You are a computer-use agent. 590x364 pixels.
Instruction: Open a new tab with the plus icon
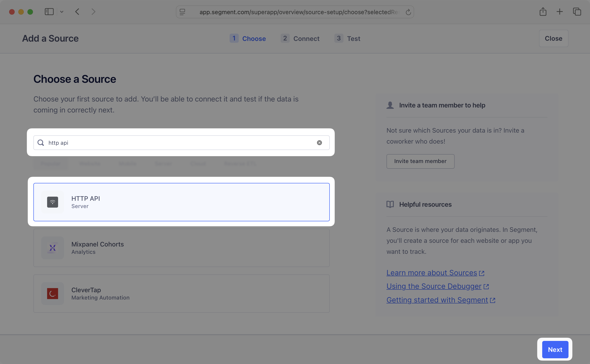pyautogui.click(x=560, y=12)
